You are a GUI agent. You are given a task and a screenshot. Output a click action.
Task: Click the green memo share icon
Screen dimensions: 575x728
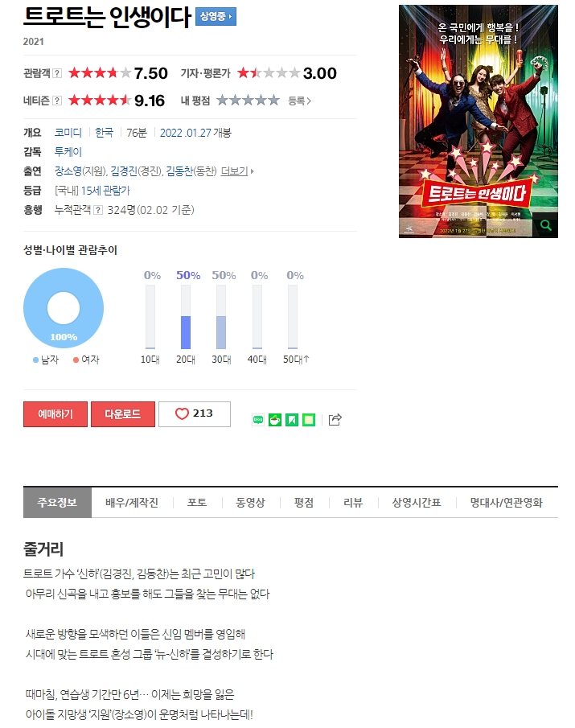tap(309, 420)
